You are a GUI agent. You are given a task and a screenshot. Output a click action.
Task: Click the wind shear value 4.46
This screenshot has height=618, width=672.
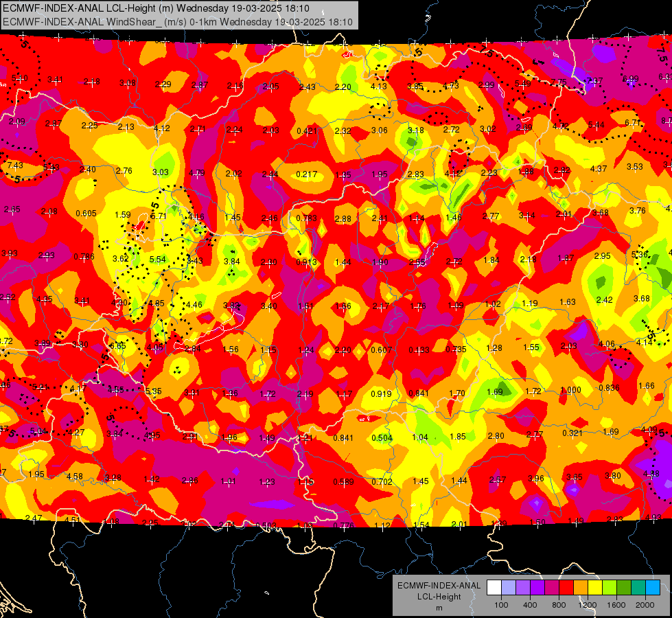(x=194, y=304)
